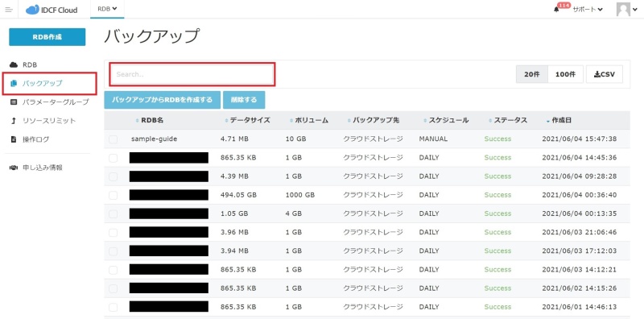Open バックアップ in the sidebar

pyautogui.click(x=43, y=84)
